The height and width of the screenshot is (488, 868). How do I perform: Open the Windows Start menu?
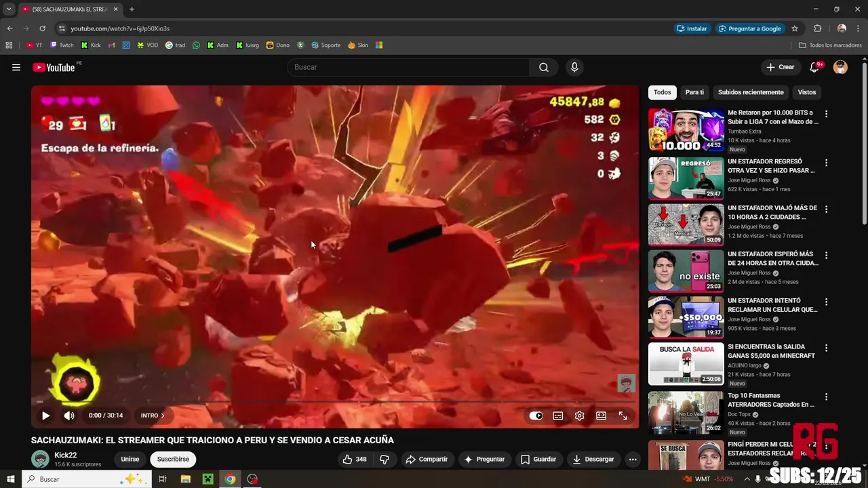(10, 479)
